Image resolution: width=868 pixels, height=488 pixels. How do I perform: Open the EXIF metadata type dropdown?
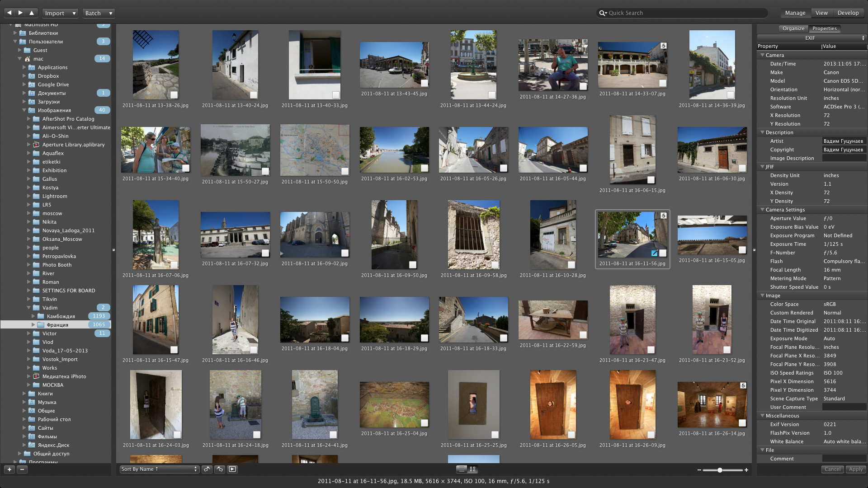pos(812,38)
